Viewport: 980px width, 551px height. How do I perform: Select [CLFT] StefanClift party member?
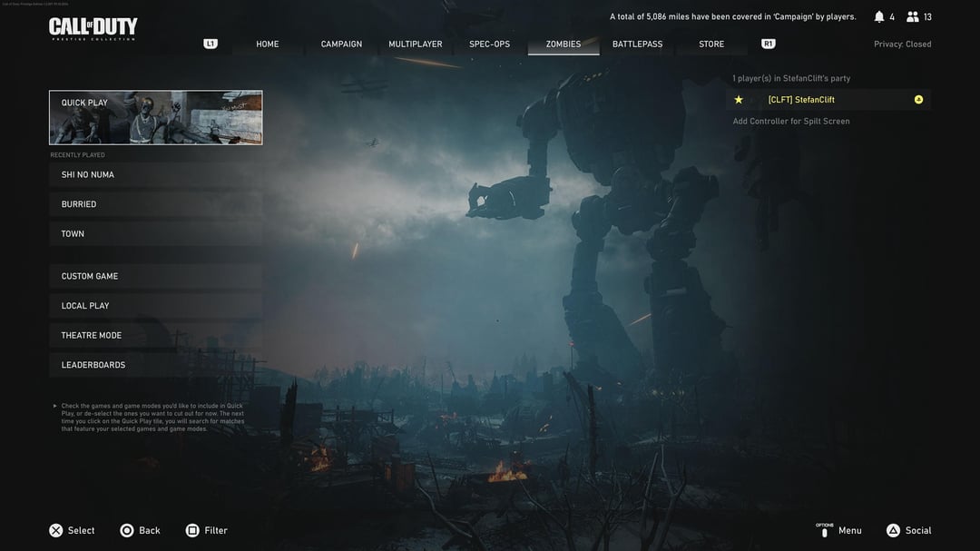pos(828,100)
